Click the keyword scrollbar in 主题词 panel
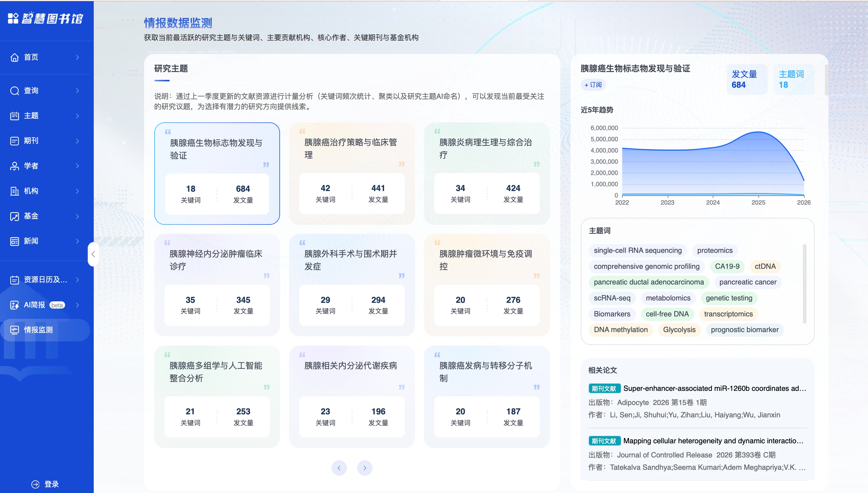The image size is (868, 493). click(x=805, y=284)
